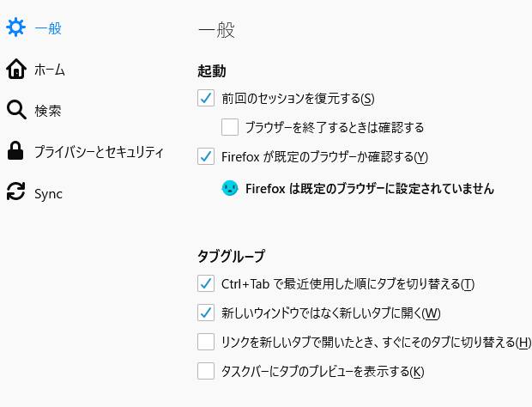
Task: Toggle the Firefox が既定のブラウザーか確認する checkbox
Action: pos(206,156)
